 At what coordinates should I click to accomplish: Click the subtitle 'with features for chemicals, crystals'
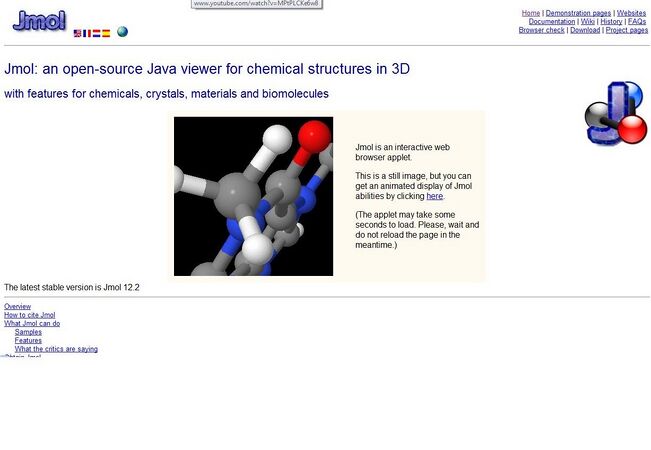[x=166, y=94]
